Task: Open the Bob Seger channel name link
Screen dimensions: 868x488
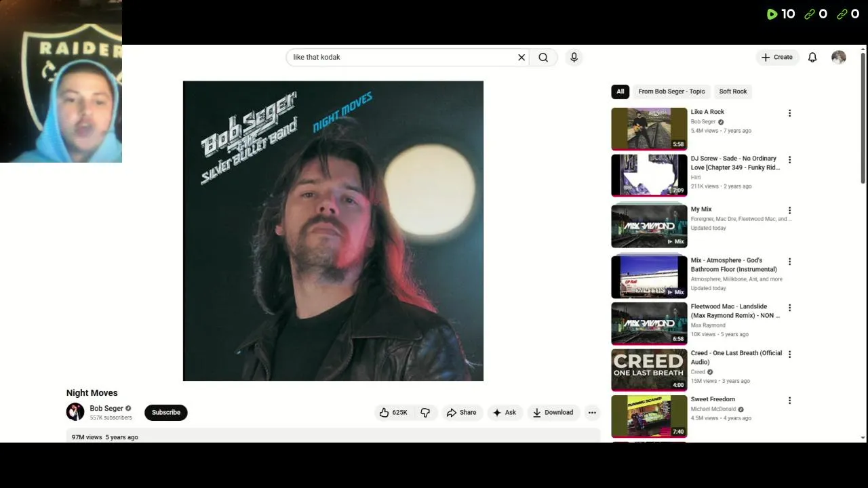Action: coord(106,409)
